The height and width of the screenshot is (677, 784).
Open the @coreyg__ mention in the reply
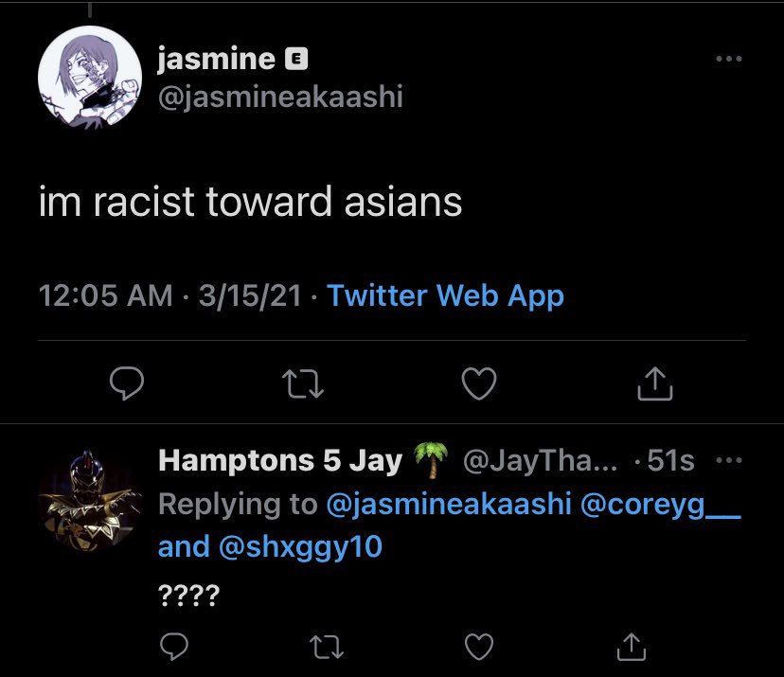661,504
